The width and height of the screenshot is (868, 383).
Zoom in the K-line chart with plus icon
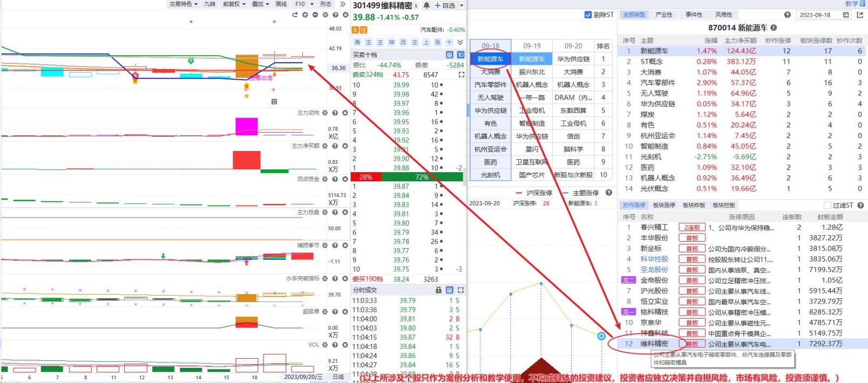pos(306,15)
